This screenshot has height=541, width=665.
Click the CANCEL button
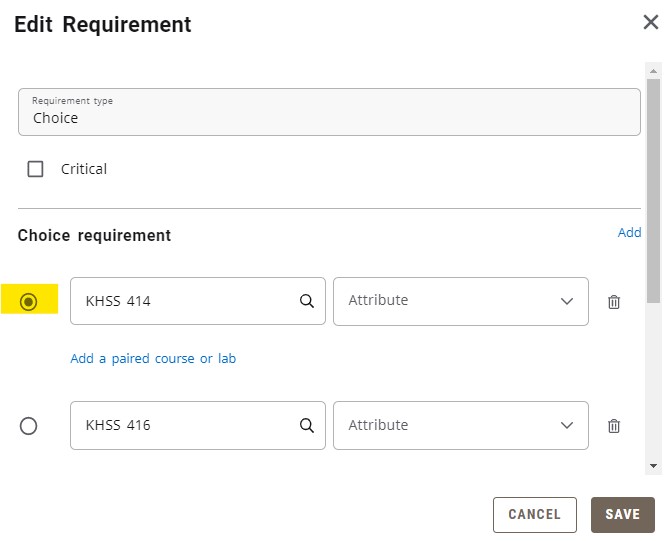(x=534, y=514)
